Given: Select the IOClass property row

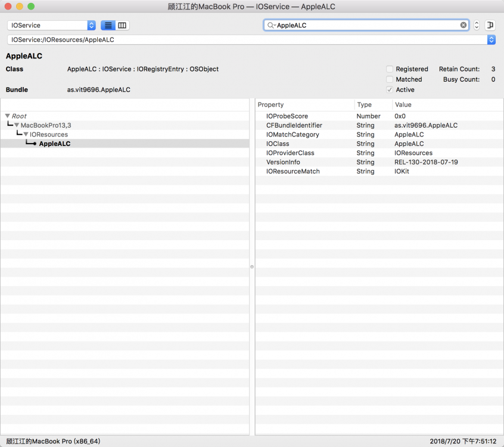Looking at the screenshot, I should click(x=379, y=144).
